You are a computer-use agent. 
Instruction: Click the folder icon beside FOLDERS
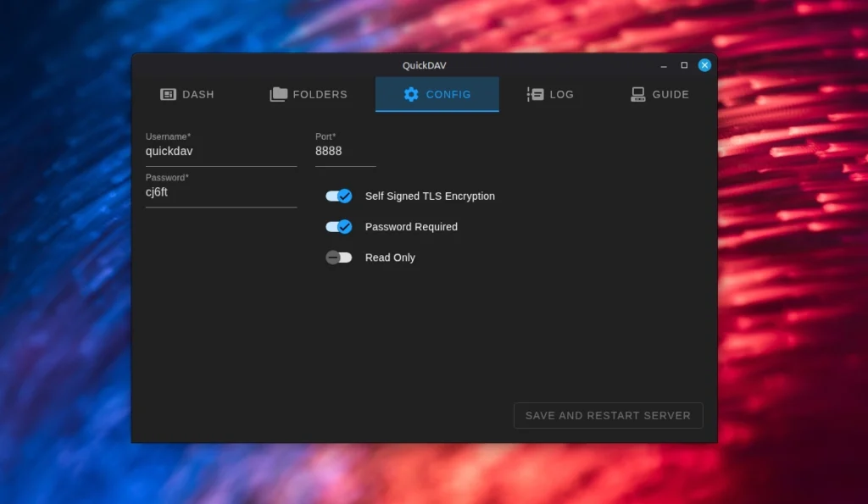coord(277,94)
